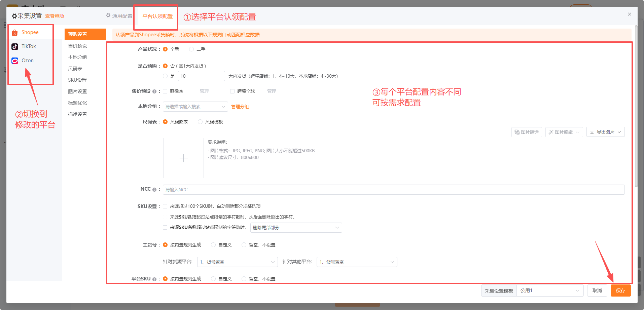Select 平台SKU 自定义 option
This screenshot has height=310, width=644.
pyautogui.click(x=213, y=279)
